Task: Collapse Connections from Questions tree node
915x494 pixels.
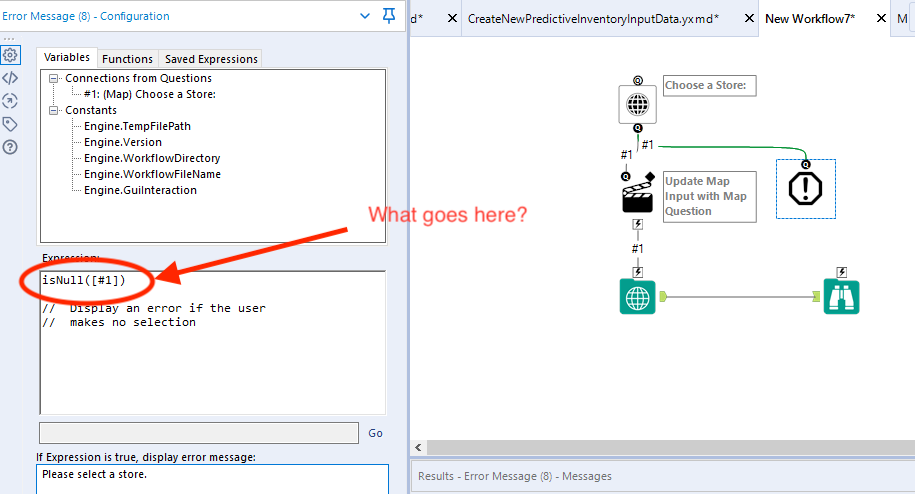Action: [x=54, y=78]
